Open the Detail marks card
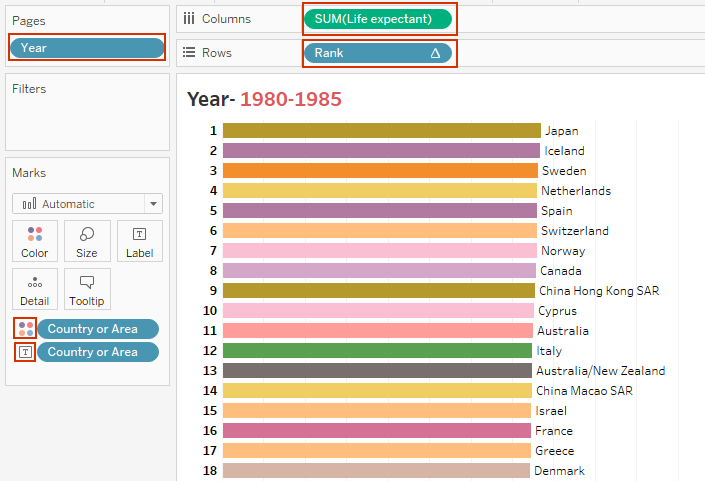 (35, 289)
